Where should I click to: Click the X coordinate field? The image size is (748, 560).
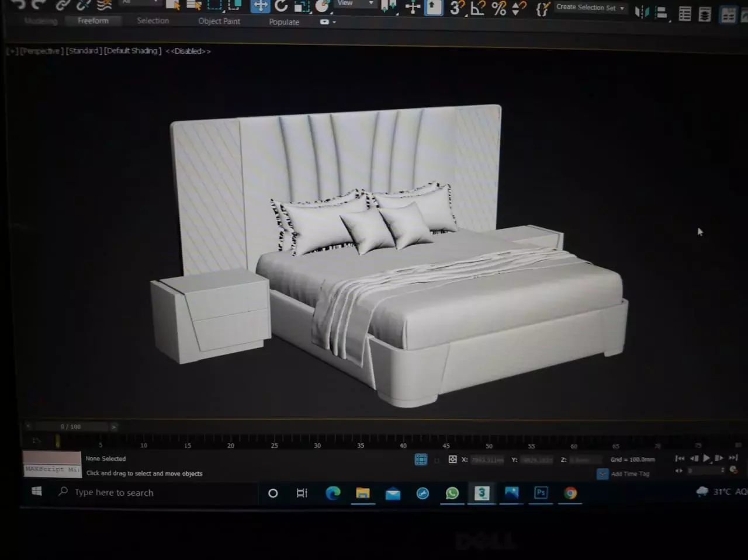(487, 460)
